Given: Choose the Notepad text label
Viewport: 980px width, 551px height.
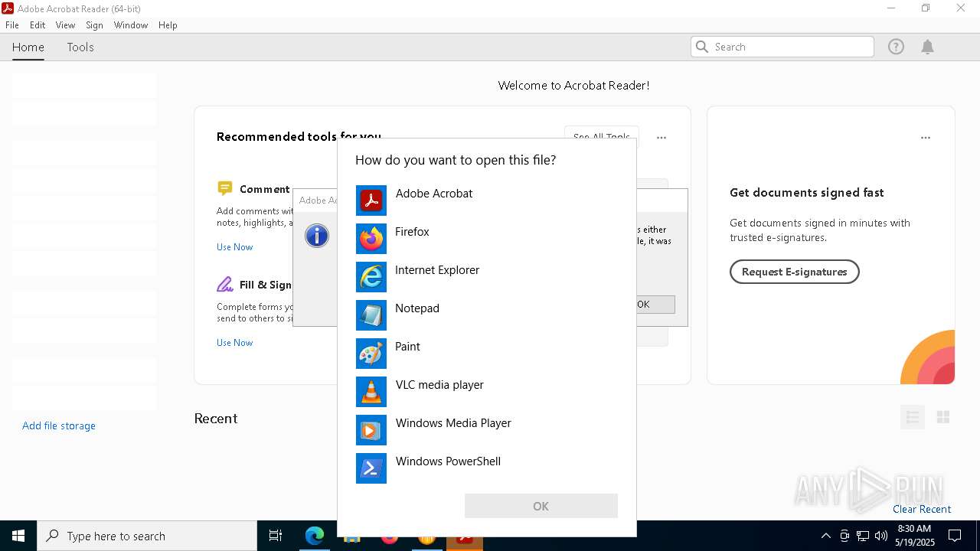Looking at the screenshot, I should pos(417,308).
